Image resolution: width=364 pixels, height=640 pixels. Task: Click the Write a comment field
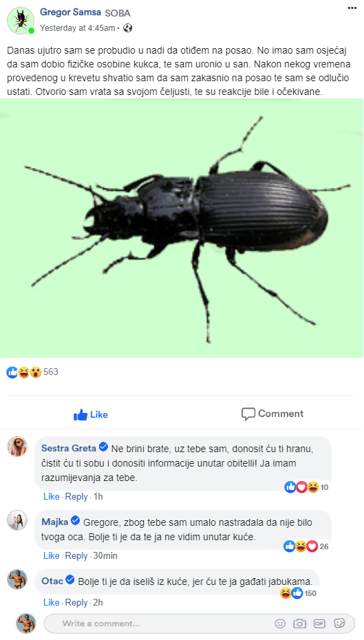tap(200, 623)
